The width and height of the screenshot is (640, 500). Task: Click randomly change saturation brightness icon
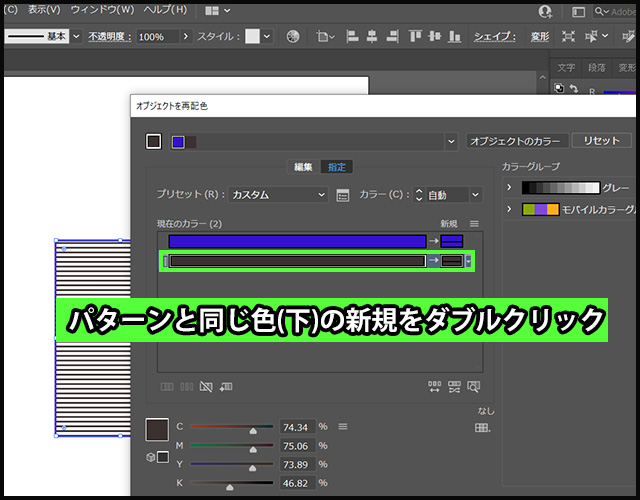tap(454, 387)
